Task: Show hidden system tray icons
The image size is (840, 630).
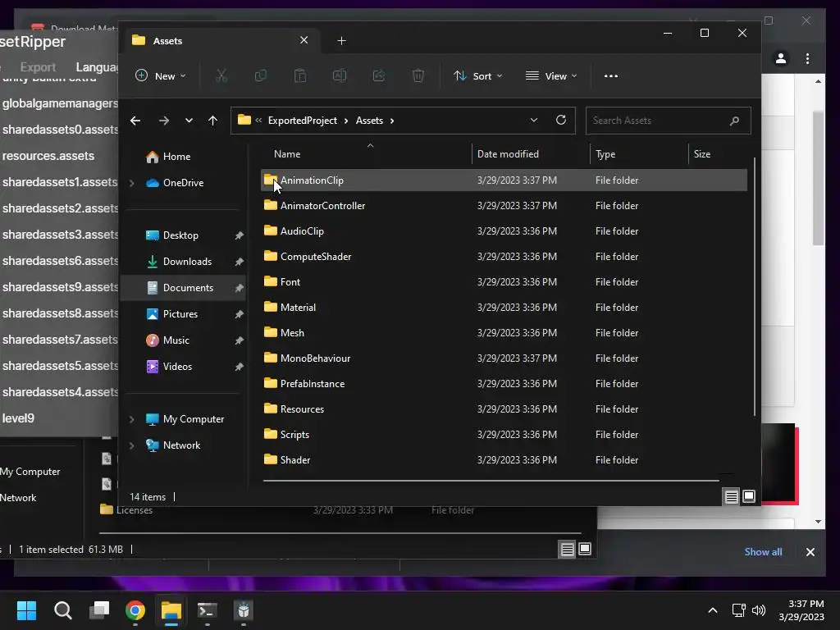Action: (713, 610)
